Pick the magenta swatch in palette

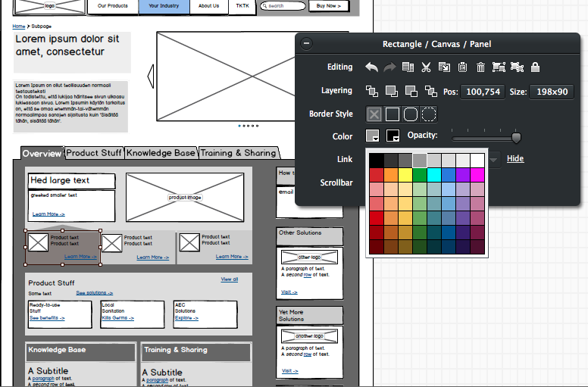(x=477, y=175)
